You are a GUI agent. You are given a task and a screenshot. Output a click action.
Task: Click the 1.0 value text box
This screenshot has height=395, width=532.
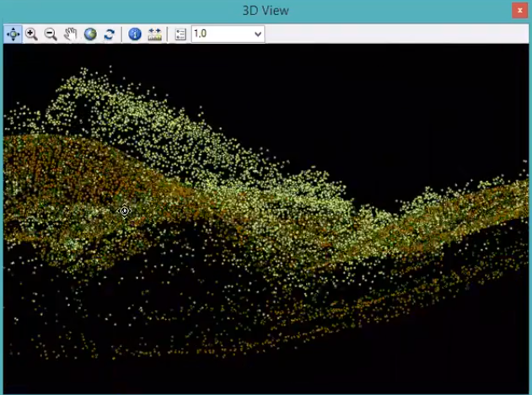219,35
